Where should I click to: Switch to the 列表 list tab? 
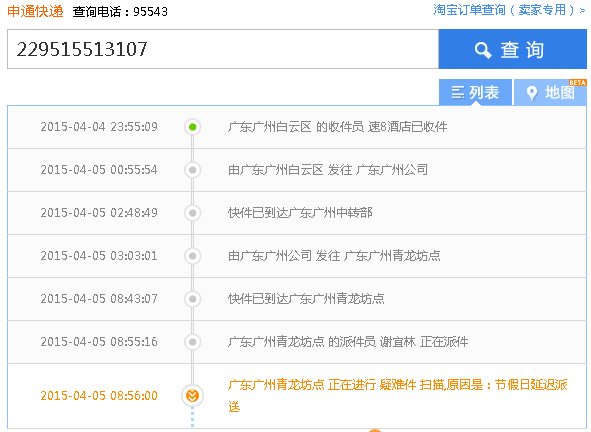(x=475, y=92)
